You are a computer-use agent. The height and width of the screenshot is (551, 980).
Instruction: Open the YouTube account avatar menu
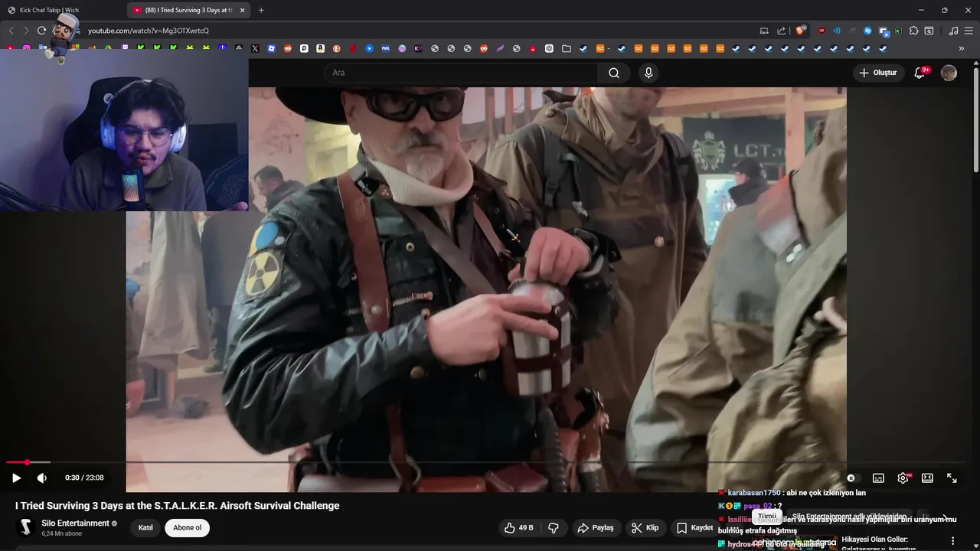(x=949, y=73)
